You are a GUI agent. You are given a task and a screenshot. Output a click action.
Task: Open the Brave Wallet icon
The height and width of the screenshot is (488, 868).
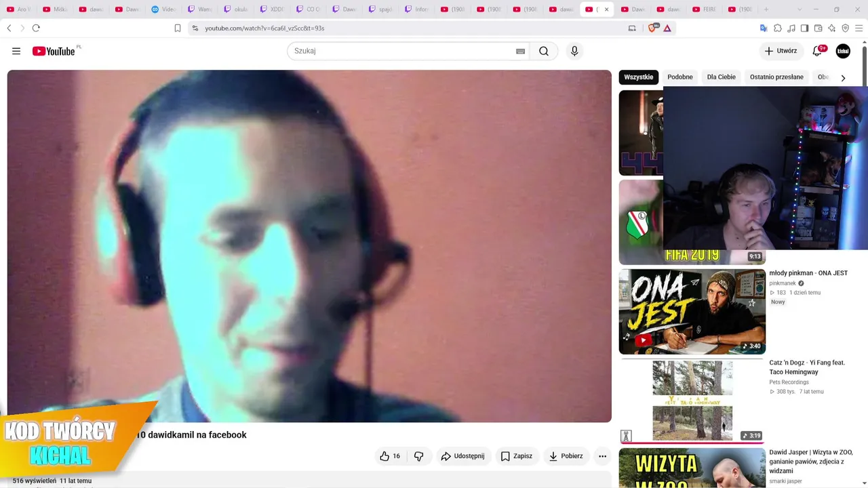[x=818, y=28]
